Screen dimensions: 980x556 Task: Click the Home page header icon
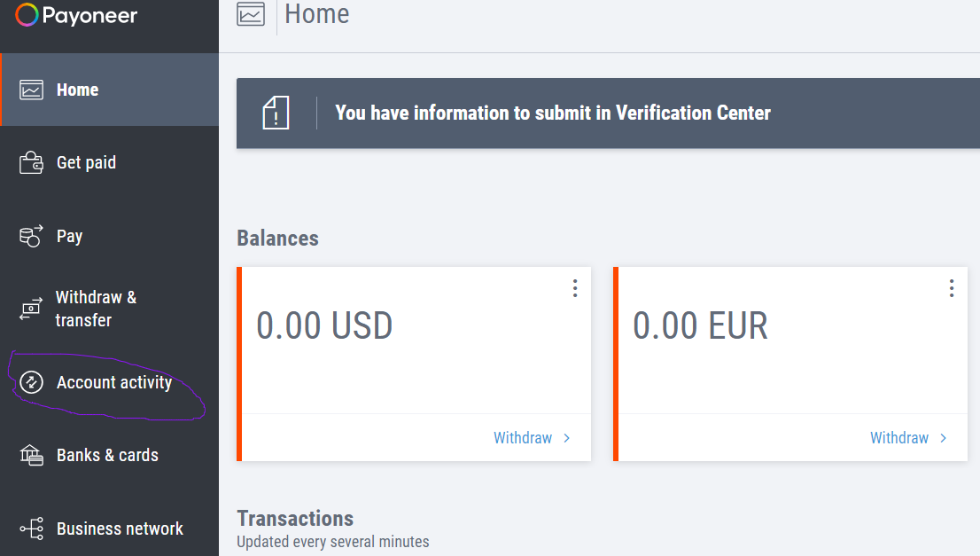click(251, 15)
